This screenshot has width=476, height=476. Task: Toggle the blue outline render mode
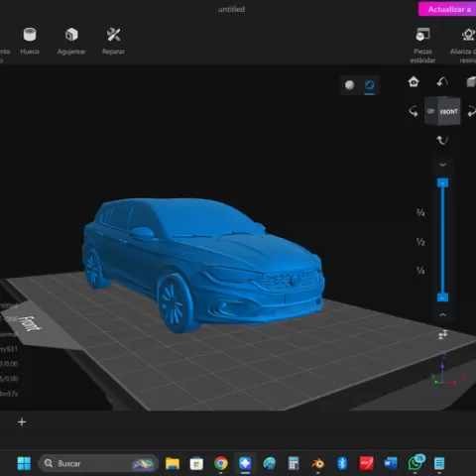pos(370,85)
